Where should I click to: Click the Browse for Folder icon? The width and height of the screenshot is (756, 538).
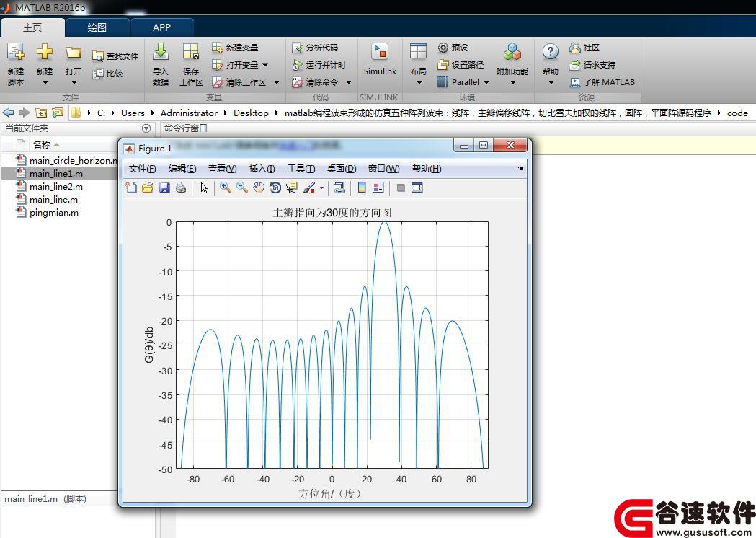(x=58, y=113)
